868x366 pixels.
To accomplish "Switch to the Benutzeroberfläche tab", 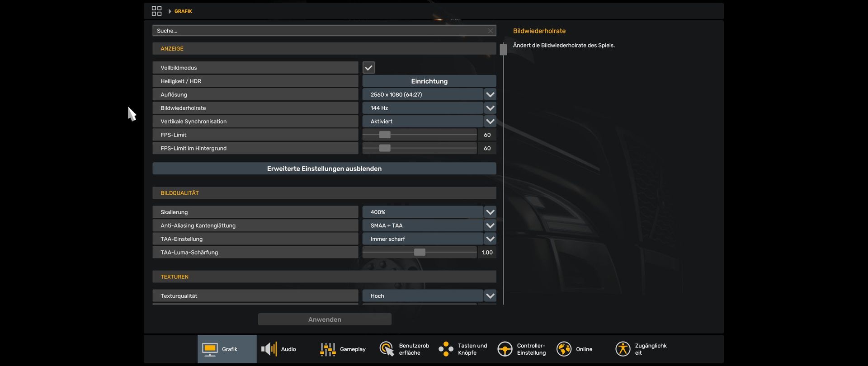I will [x=404, y=349].
